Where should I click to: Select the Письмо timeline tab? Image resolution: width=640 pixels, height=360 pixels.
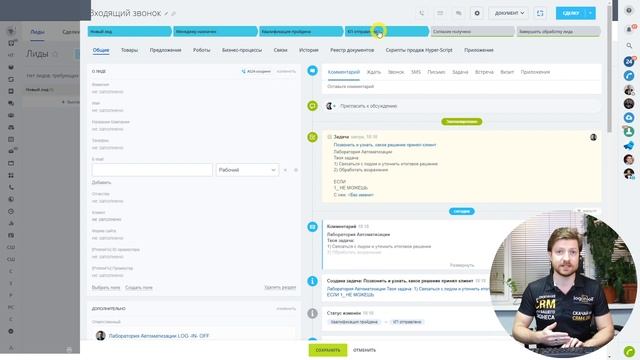coord(436,72)
